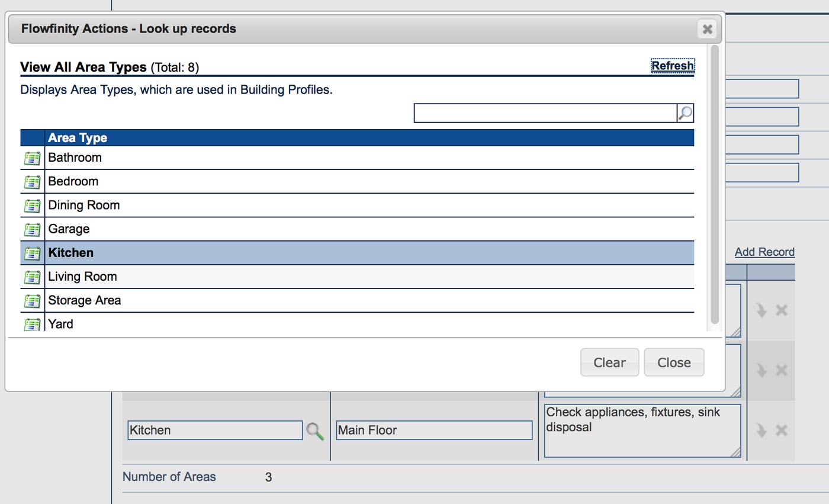Click the Refresh link
Viewport: 829px width, 504px height.
[673, 66]
